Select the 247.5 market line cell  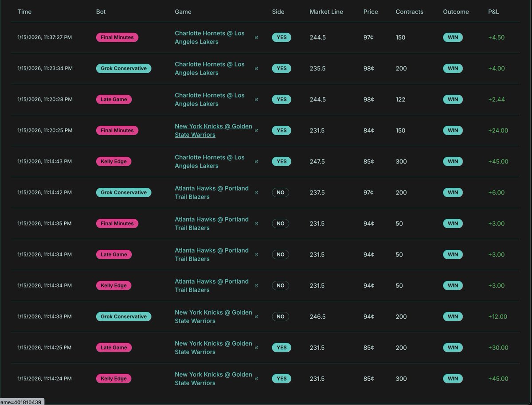317,162
